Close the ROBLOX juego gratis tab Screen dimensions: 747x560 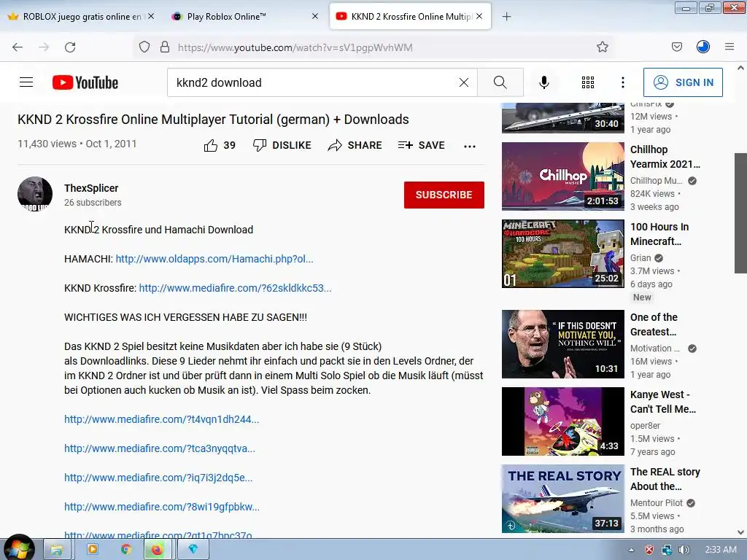151,16
